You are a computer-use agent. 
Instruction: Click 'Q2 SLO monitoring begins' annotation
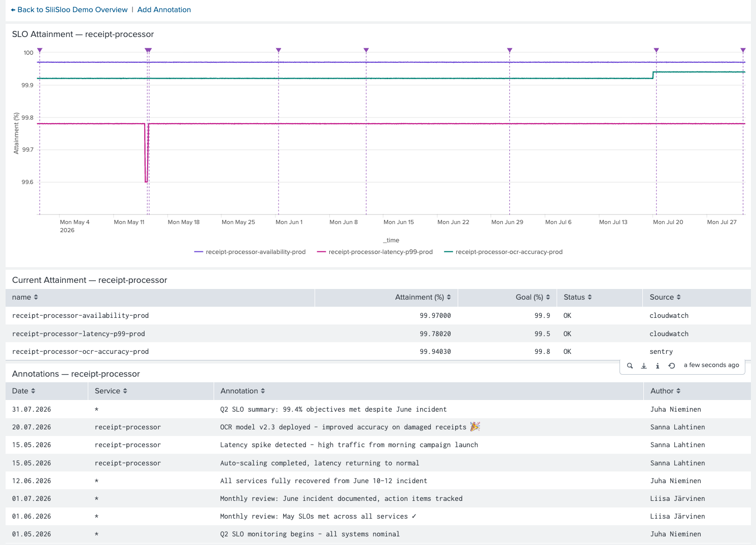point(310,534)
